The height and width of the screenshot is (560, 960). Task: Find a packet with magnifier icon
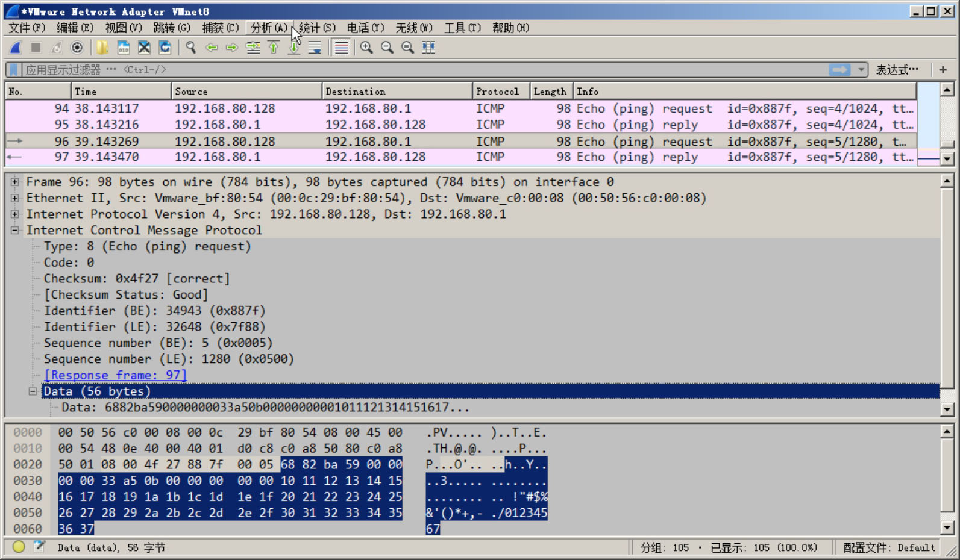pos(190,48)
